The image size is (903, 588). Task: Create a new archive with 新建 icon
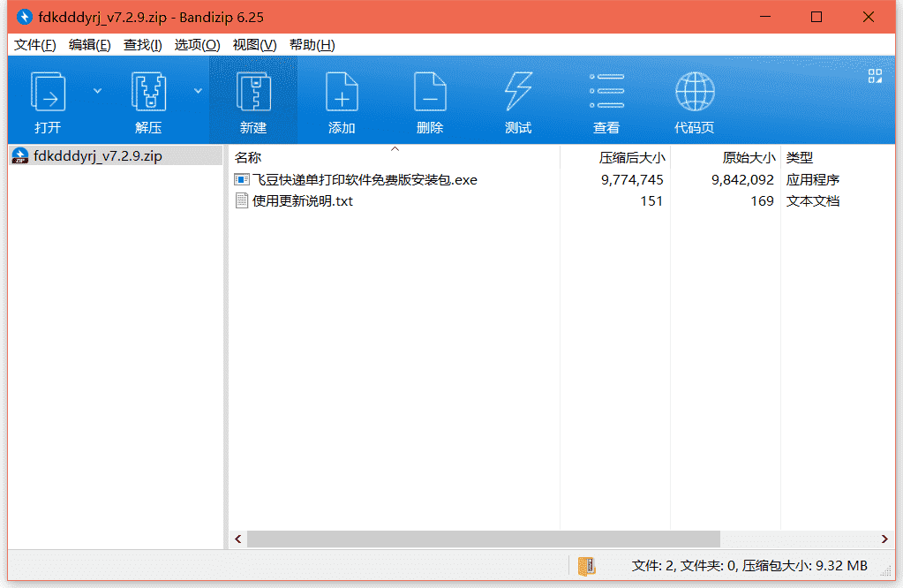click(x=253, y=102)
